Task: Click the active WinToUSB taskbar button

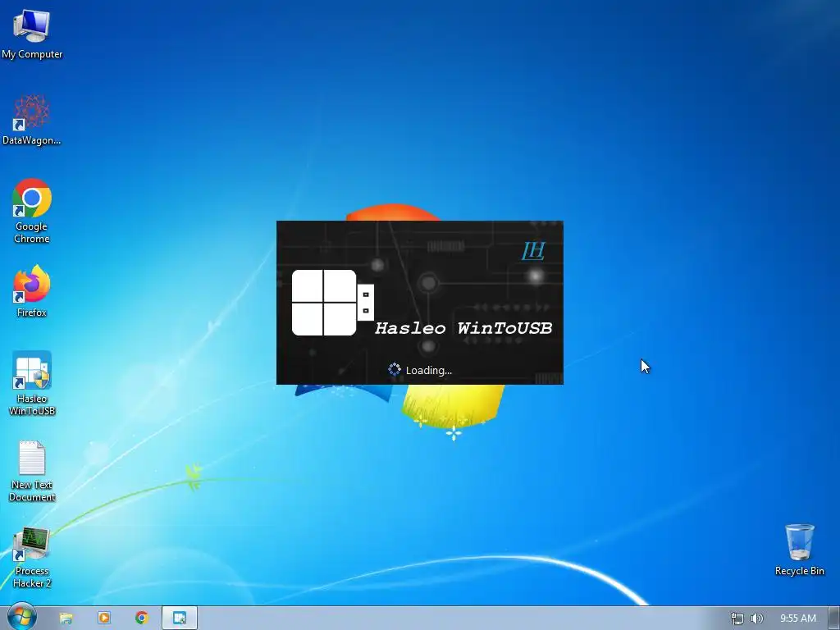Action: [x=180, y=619]
